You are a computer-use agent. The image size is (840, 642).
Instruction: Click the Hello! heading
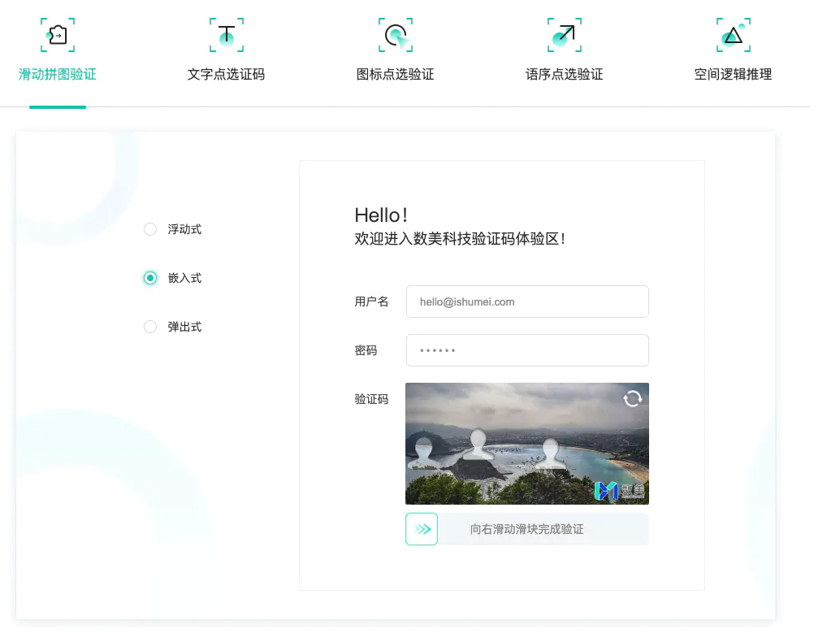[x=382, y=215]
